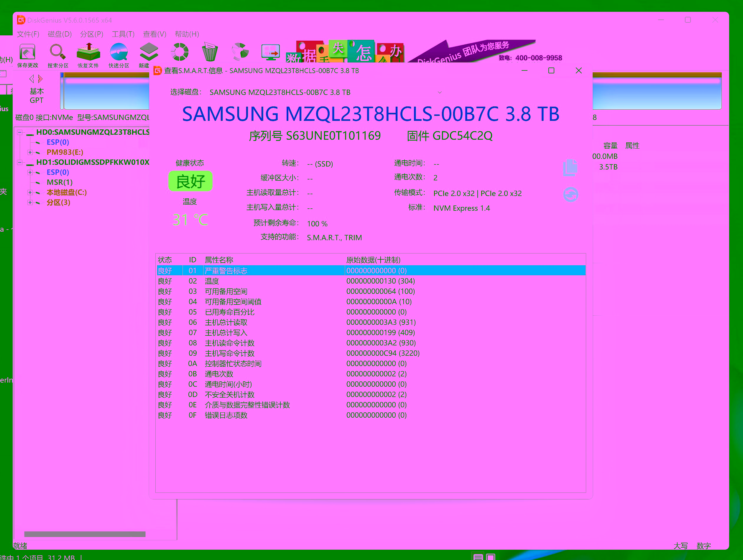Screen dimensions: 743x560
Task: Expand the PM983(E:) tree node
Action: (x=30, y=152)
